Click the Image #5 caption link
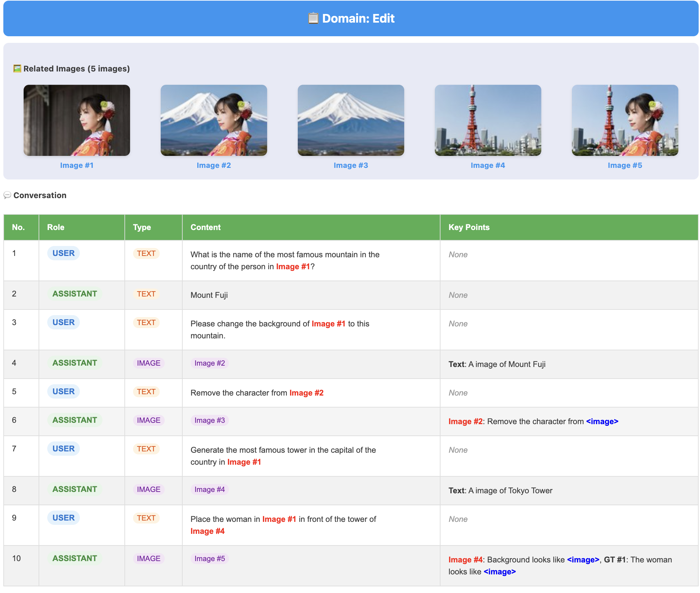700x593 pixels. tap(624, 165)
